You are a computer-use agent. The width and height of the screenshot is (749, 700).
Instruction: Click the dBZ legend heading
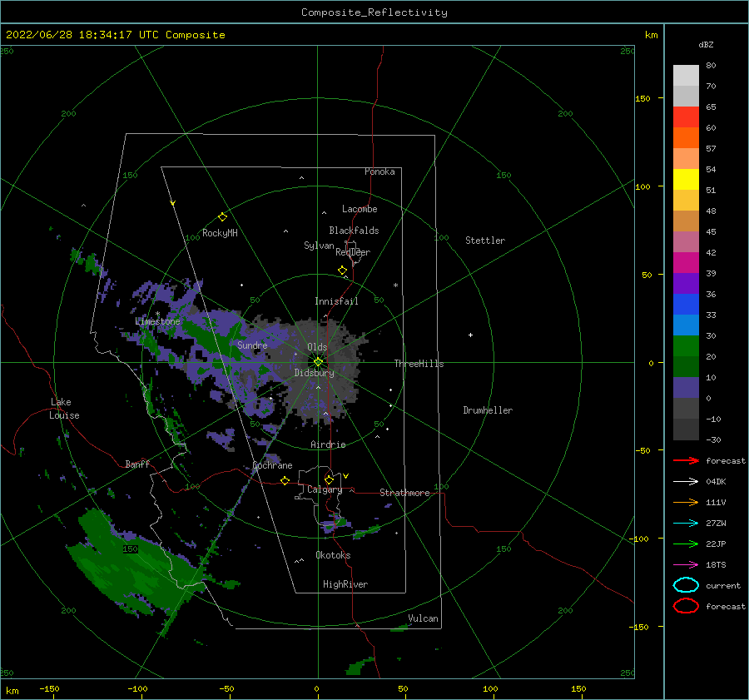[x=706, y=44]
